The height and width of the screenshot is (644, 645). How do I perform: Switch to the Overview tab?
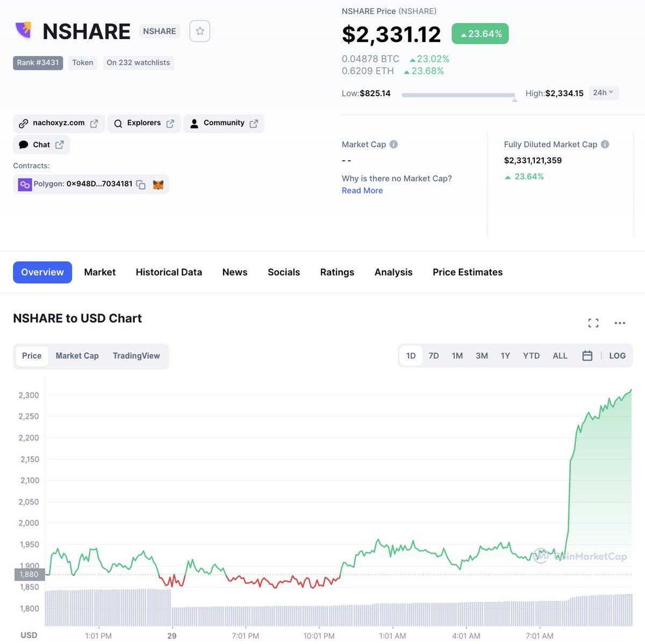pos(42,272)
